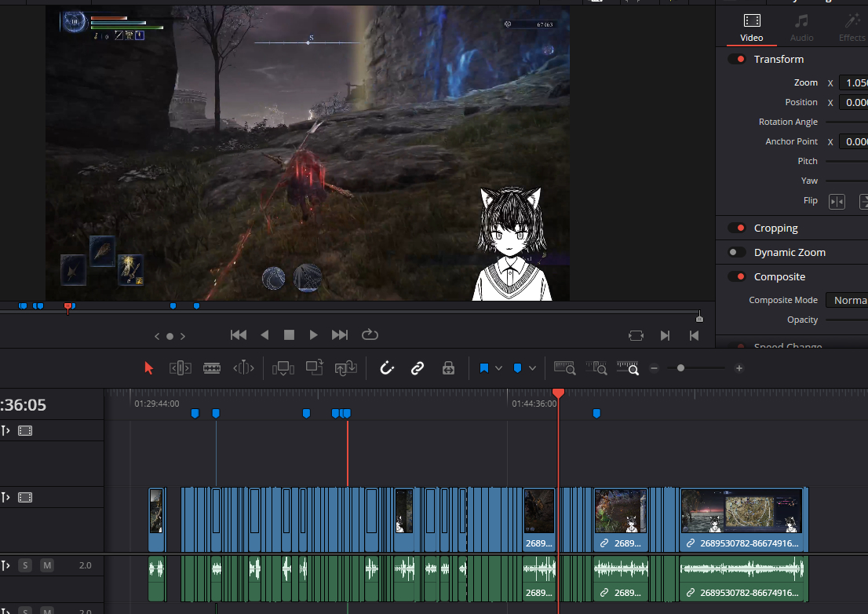The height and width of the screenshot is (614, 868).
Task: Click the Position Lock icon
Action: [448, 368]
